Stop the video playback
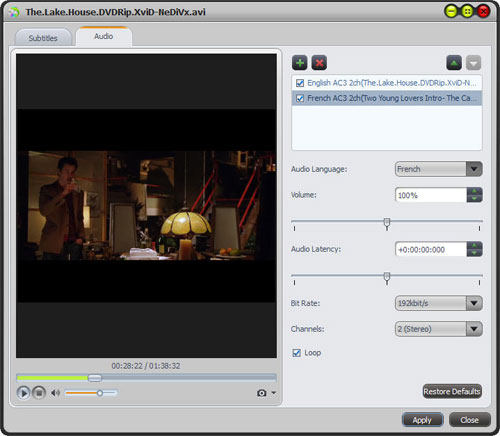 point(39,393)
